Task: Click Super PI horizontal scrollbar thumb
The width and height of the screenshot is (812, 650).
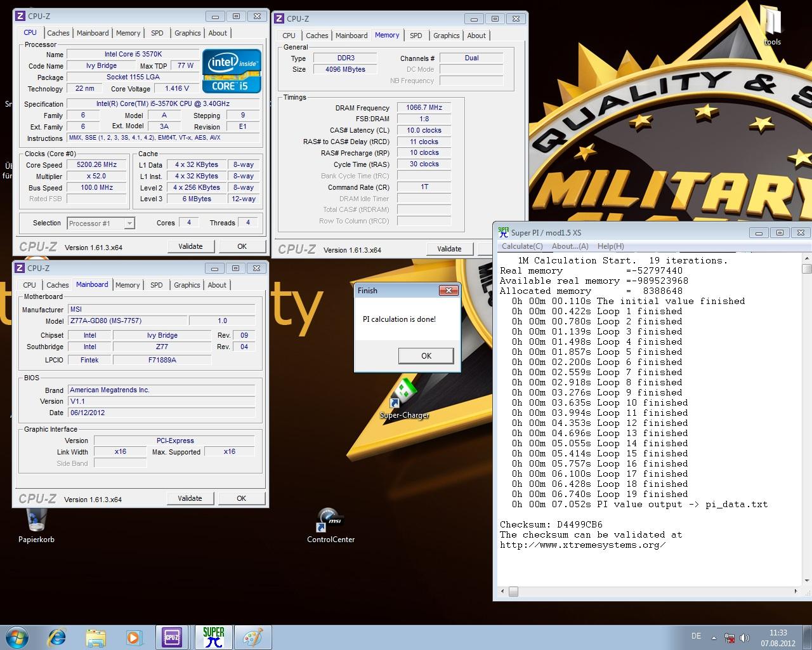Action: [x=513, y=592]
